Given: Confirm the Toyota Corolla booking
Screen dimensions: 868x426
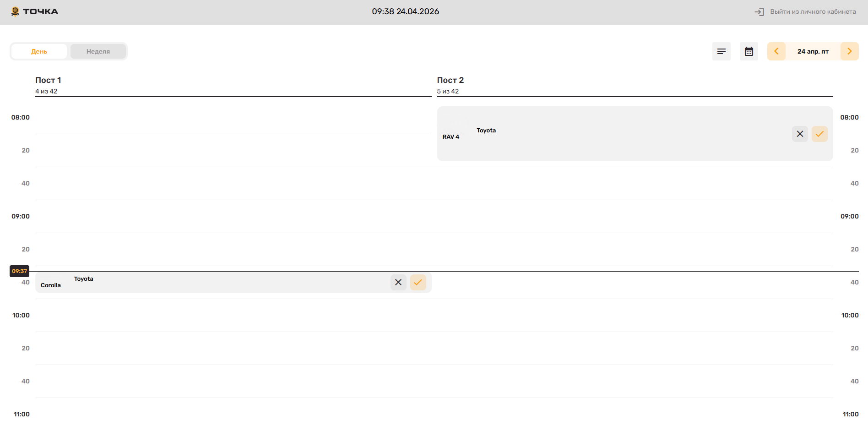Looking at the screenshot, I should [418, 282].
